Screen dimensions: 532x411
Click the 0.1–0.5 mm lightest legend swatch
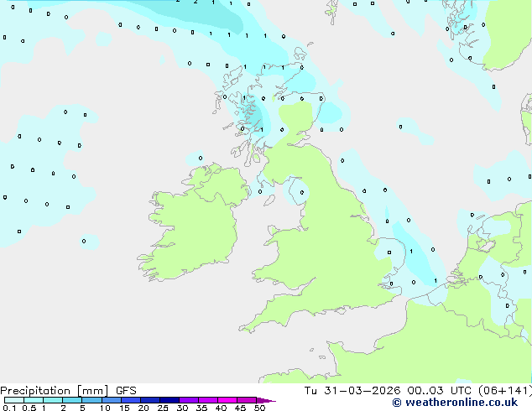click(14, 400)
